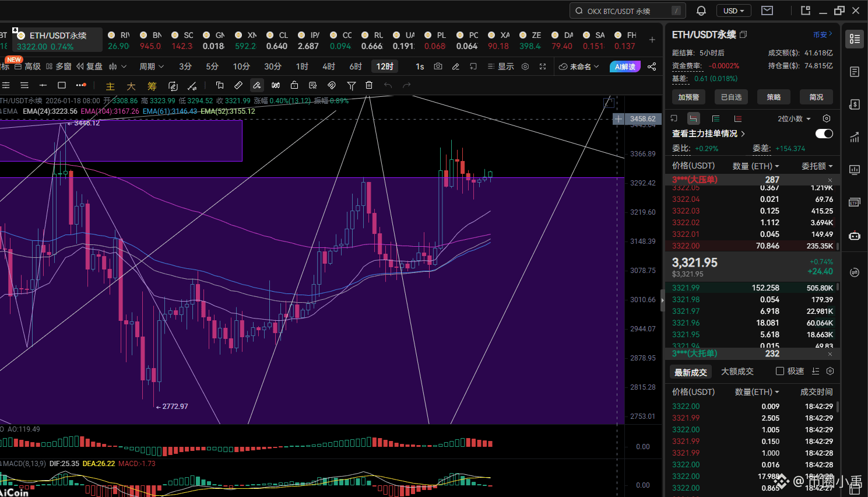
Task: Open the rising bar chart sidebar icon
Action: tap(855, 137)
